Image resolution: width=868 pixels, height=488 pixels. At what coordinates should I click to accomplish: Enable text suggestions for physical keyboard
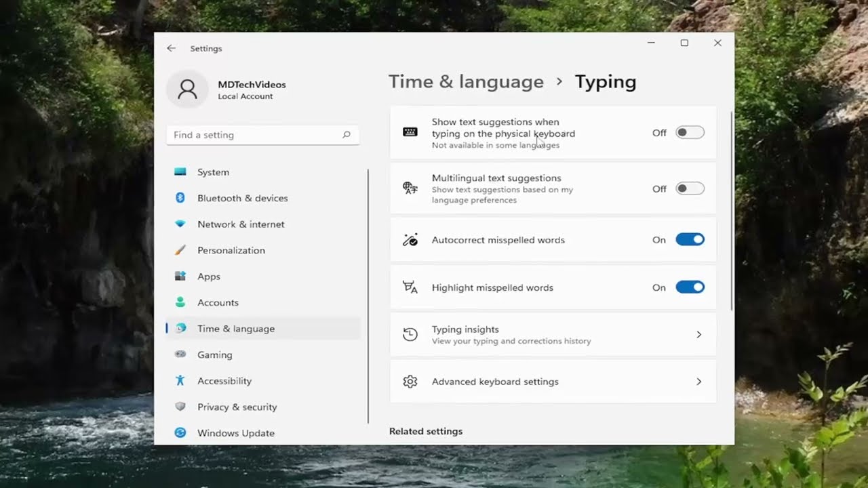pyautogui.click(x=690, y=133)
